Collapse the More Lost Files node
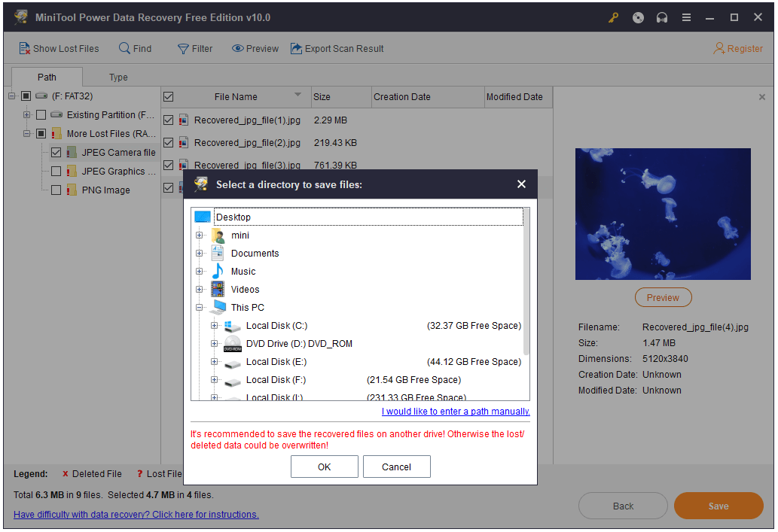 tap(27, 134)
